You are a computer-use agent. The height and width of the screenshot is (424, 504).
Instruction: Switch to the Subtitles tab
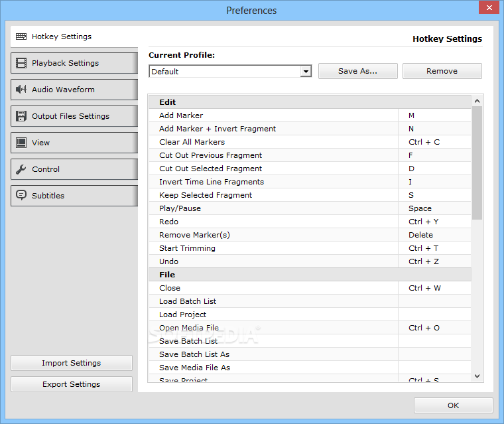(74, 196)
